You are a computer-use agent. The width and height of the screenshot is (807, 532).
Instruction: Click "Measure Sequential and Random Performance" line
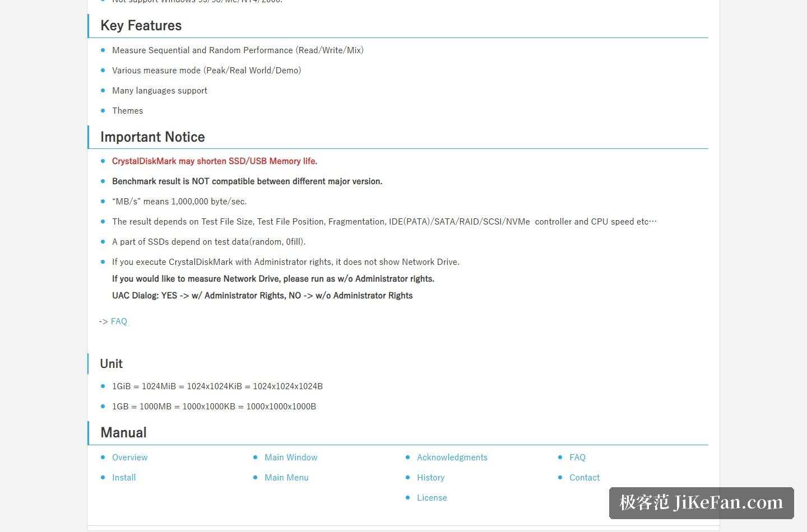[x=238, y=50]
